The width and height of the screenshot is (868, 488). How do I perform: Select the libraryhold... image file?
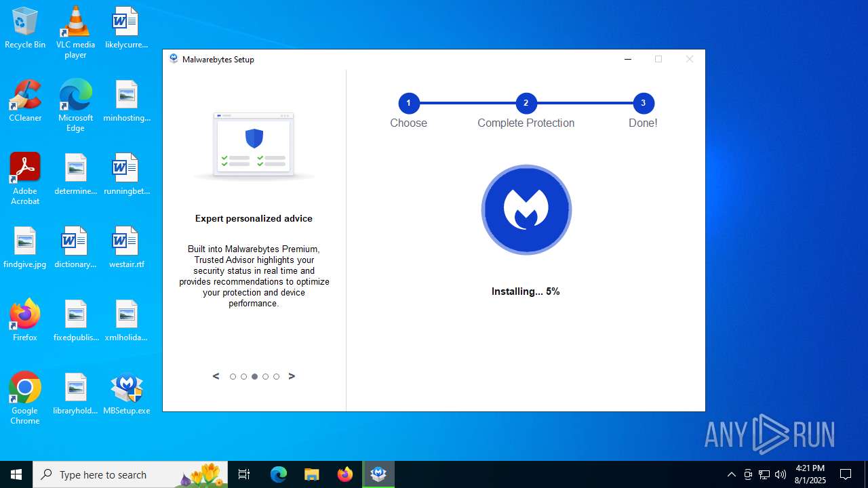tap(75, 394)
